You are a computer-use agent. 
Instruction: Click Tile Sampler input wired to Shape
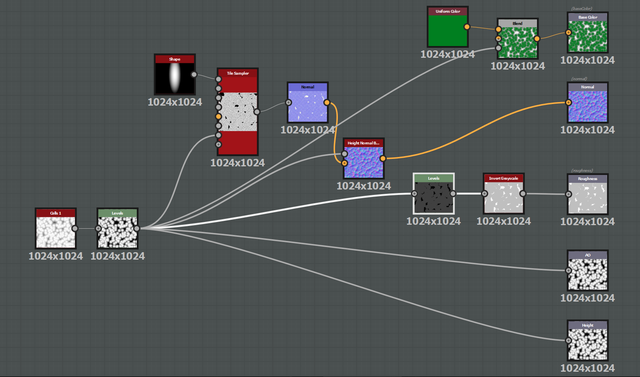coord(218,79)
